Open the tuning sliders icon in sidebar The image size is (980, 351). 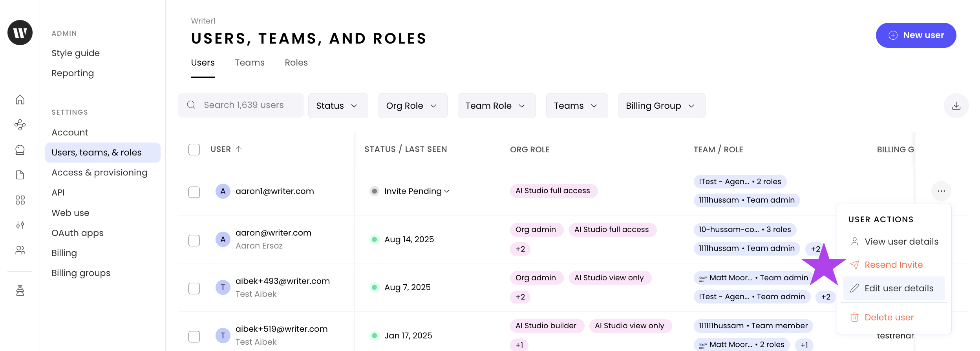pyautogui.click(x=20, y=225)
